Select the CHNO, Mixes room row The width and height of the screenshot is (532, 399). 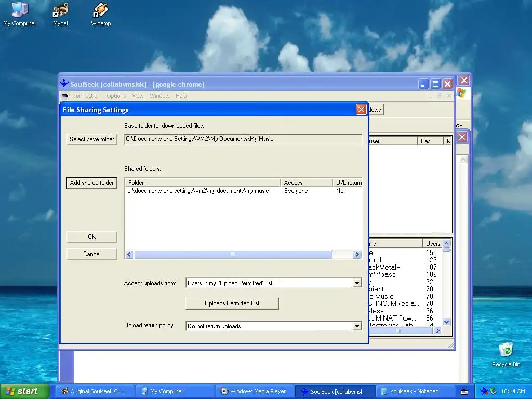(x=405, y=303)
